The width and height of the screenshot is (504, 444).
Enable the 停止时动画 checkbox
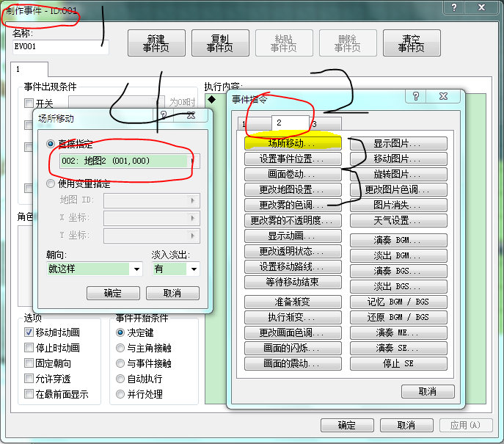[29, 348]
